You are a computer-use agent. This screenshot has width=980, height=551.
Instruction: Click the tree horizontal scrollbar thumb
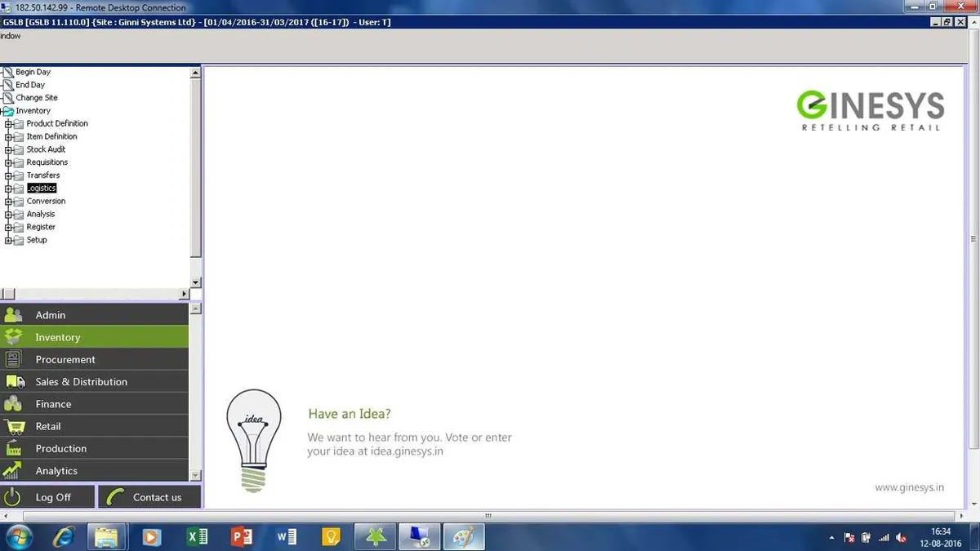click(8, 294)
